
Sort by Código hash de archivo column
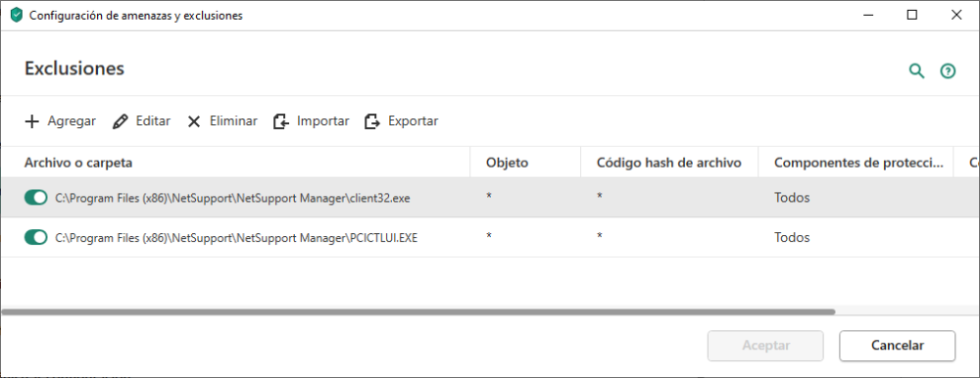coord(668,163)
